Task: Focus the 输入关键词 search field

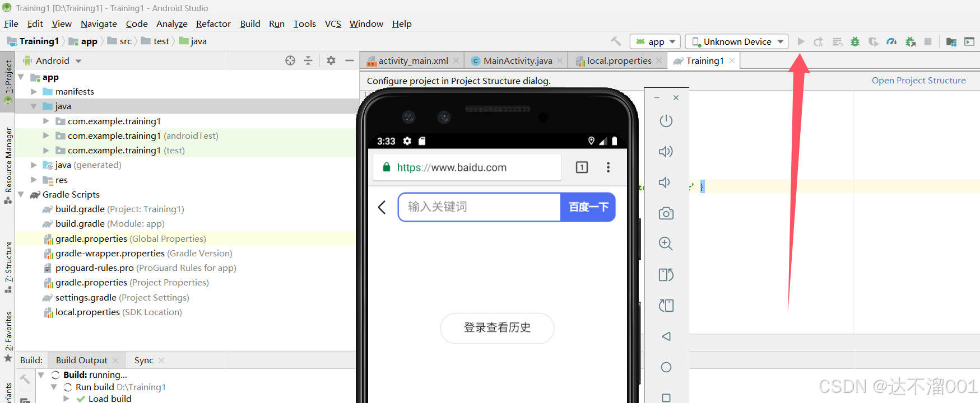Action: click(479, 207)
